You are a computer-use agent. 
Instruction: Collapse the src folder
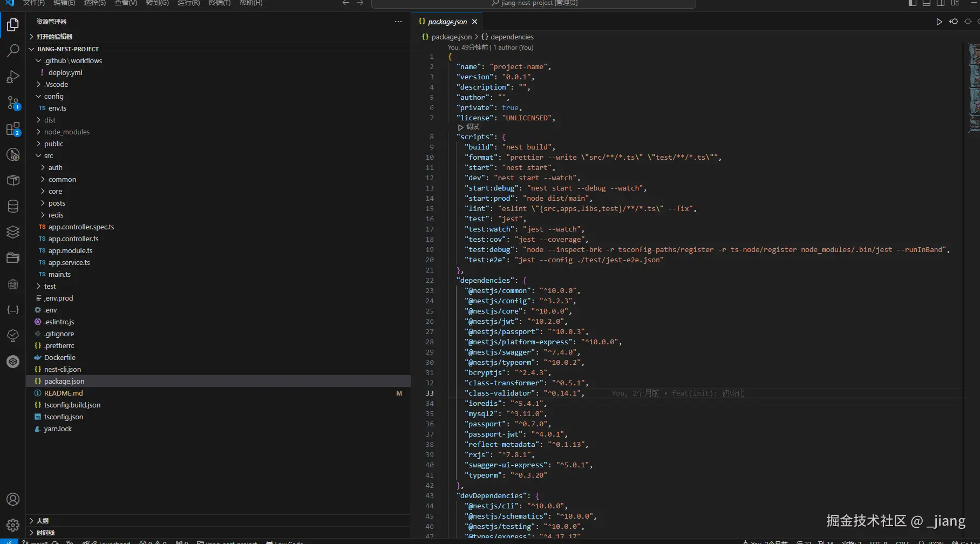(49, 156)
